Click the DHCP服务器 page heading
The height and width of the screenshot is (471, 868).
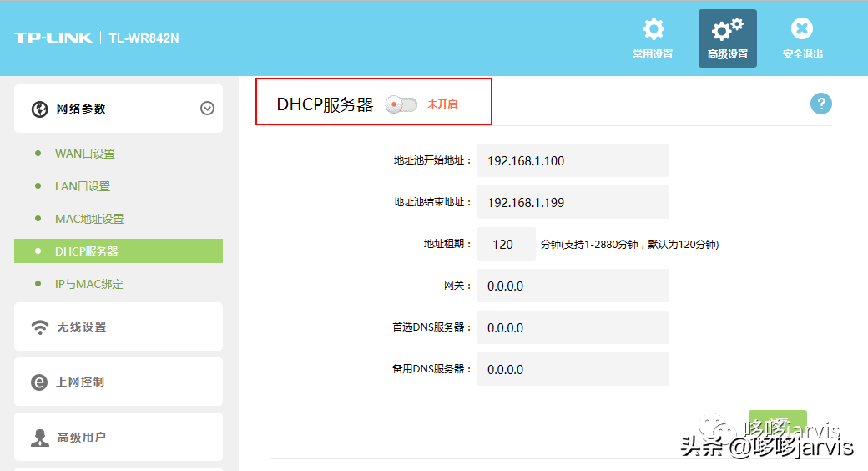point(325,104)
